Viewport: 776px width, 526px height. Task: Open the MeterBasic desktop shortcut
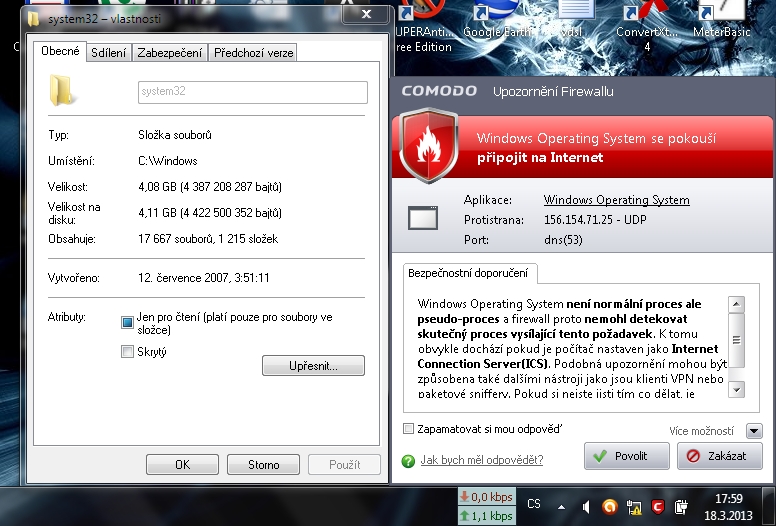click(722, 20)
